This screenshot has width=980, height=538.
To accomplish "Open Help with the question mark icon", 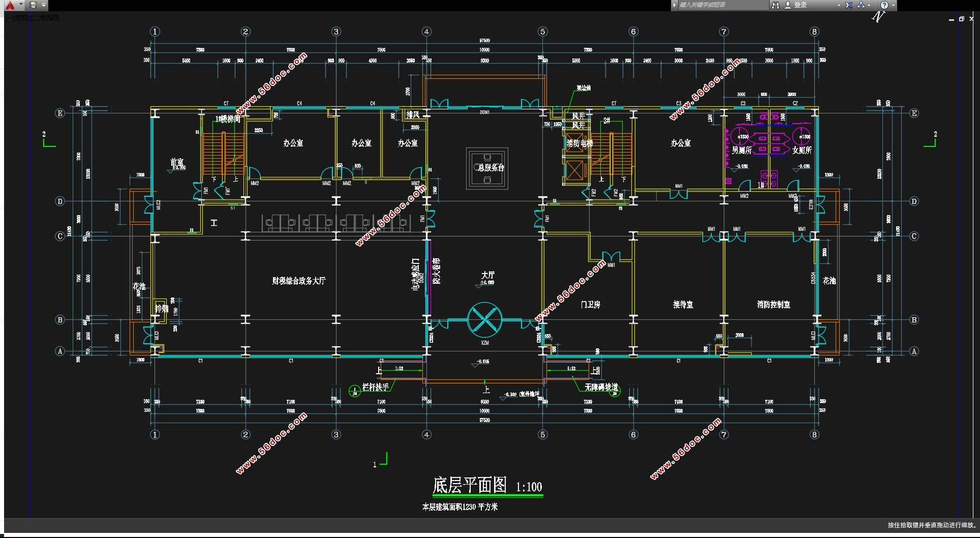I will point(884,5).
